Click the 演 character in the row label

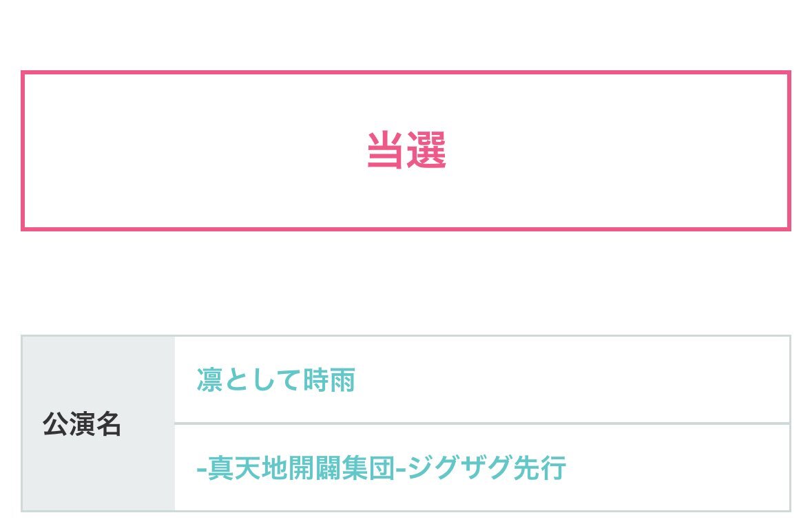pos(82,425)
